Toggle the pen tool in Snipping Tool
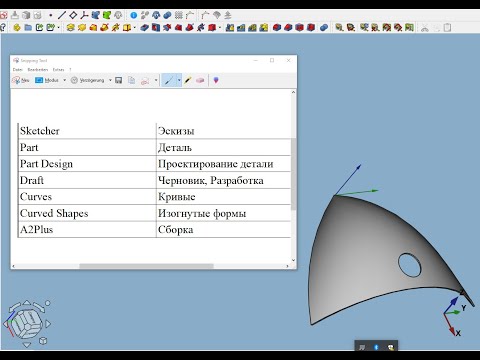Image resolution: width=480 pixels, height=360 pixels. [169, 80]
